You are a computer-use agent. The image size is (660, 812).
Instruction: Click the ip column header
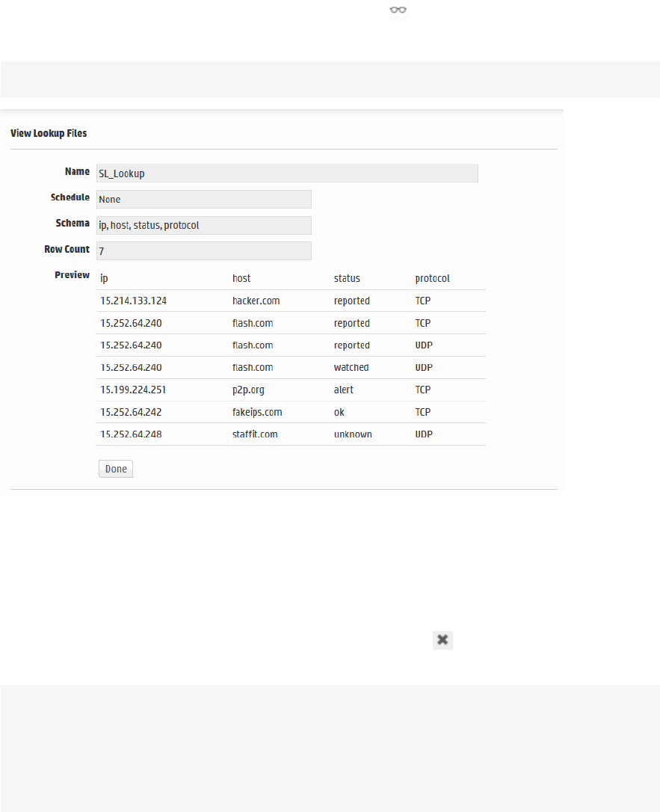pos(104,279)
